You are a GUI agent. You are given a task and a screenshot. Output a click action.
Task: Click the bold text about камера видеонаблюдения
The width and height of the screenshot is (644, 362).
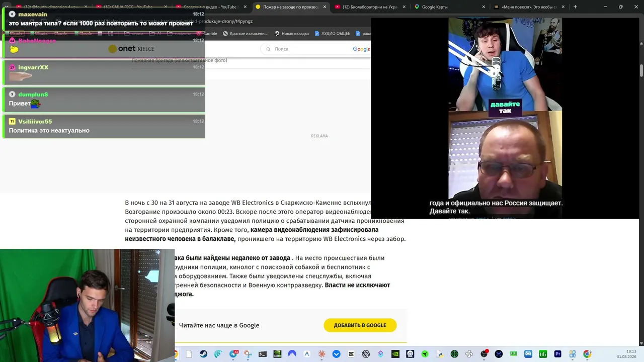(252, 234)
